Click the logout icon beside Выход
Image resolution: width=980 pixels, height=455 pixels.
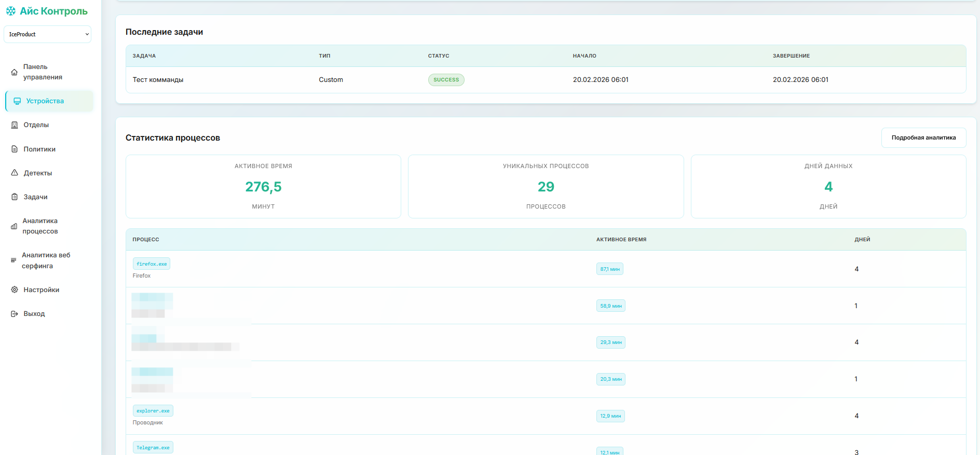coord(15,314)
